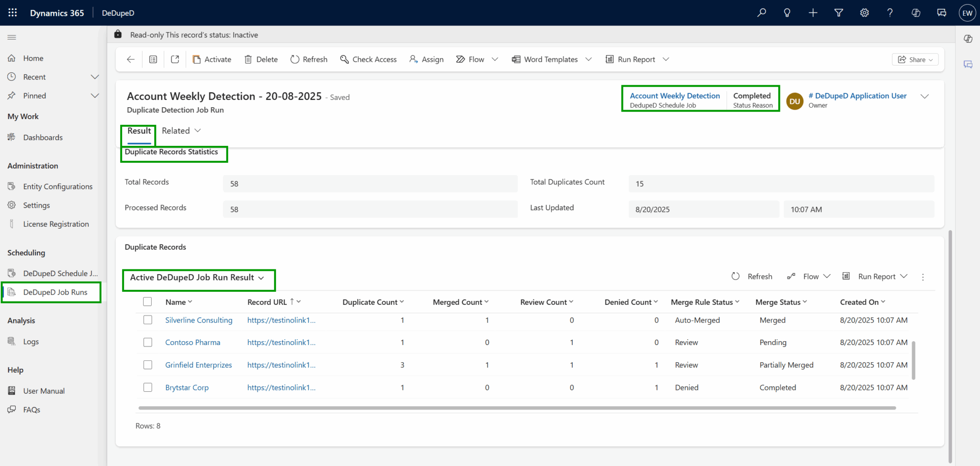The width and height of the screenshot is (980, 466).
Task: Select all rows using the header checkbox
Action: [x=147, y=301]
